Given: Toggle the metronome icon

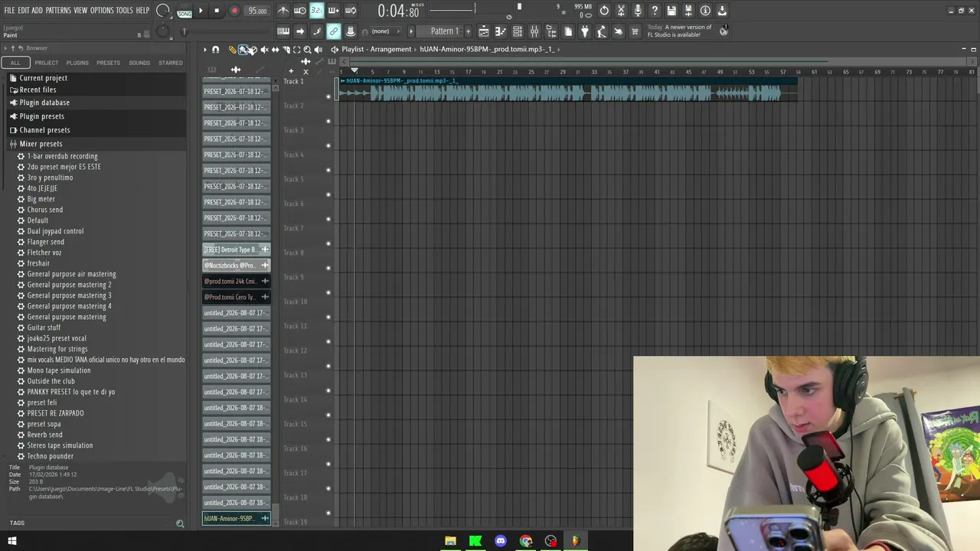Looking at the screenshot, I should point(283,11).
